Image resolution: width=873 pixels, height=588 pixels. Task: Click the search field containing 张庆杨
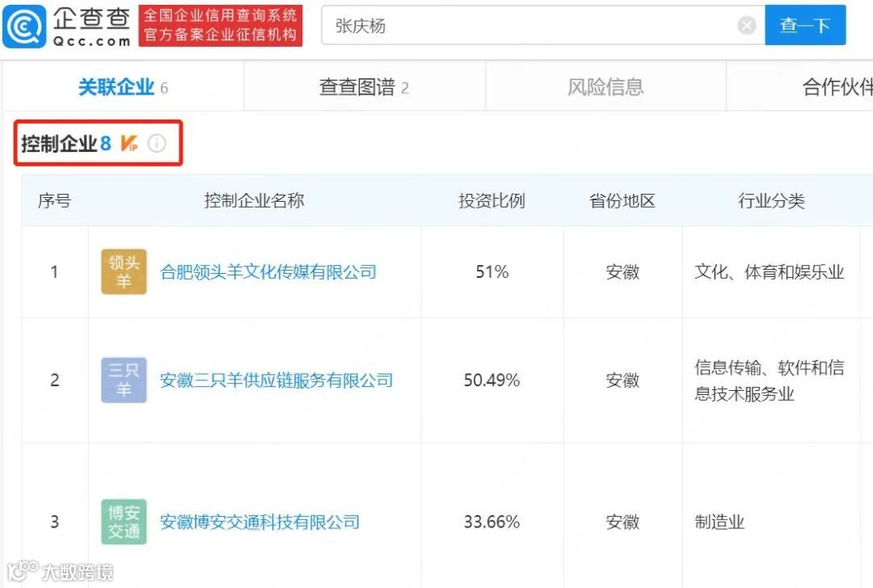tap(543, 26)
